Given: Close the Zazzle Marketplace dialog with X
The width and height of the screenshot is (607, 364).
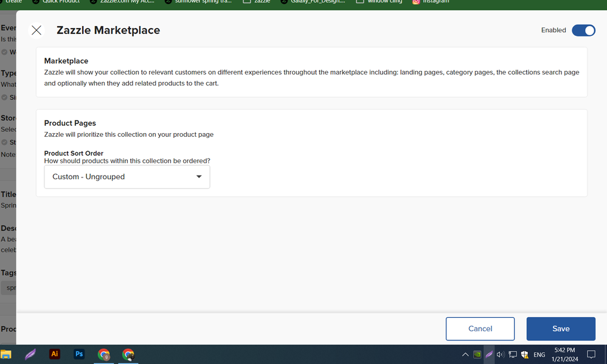Looking at the screenshot, I should click(x=36, y=30).
